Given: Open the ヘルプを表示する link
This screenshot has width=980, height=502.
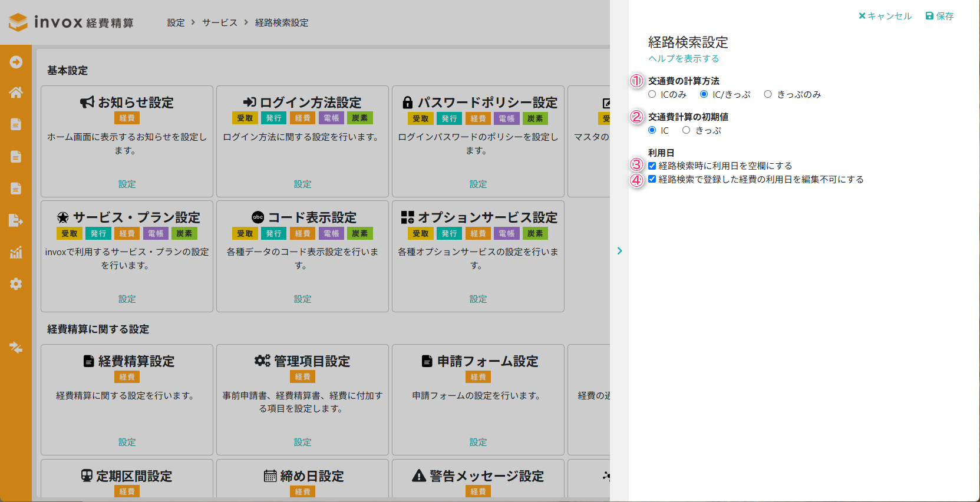Looking at the screenshot, I should tap(684, 58).
